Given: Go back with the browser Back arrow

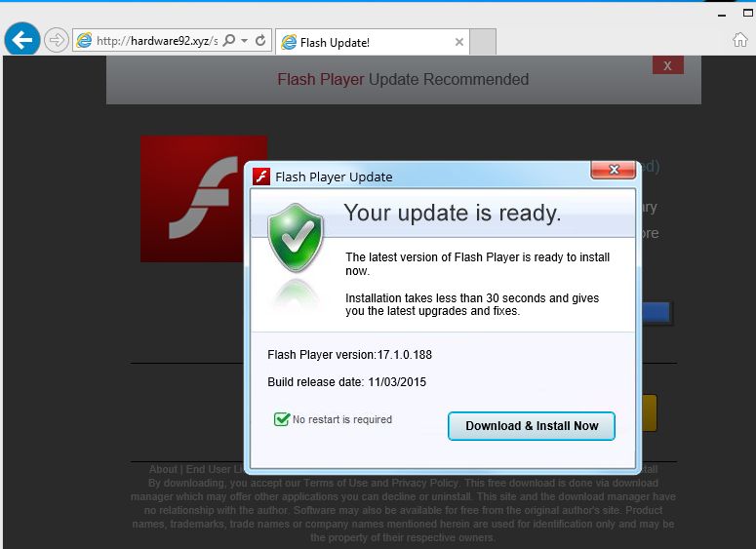Looking at the screenshot, I should [22, 40].
